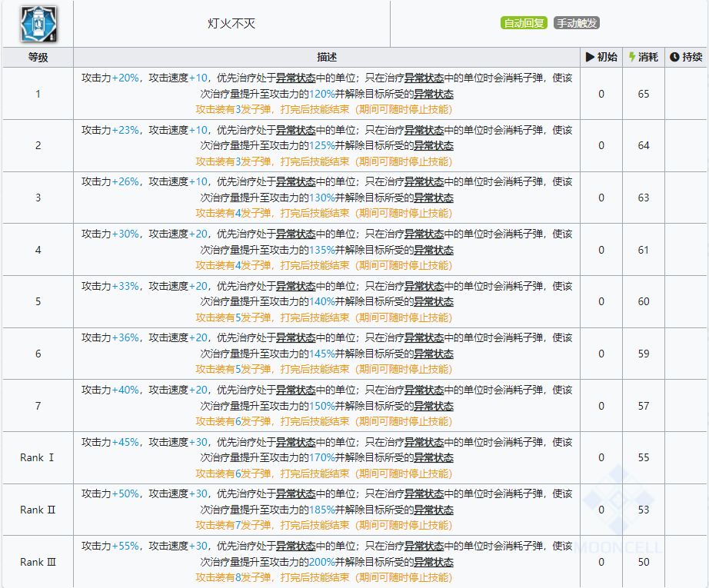Image resolution: width=709 pixels, height=588 pixels.
Task: Click the gray 手动触发 tag
Action: [x=577, y=23]
